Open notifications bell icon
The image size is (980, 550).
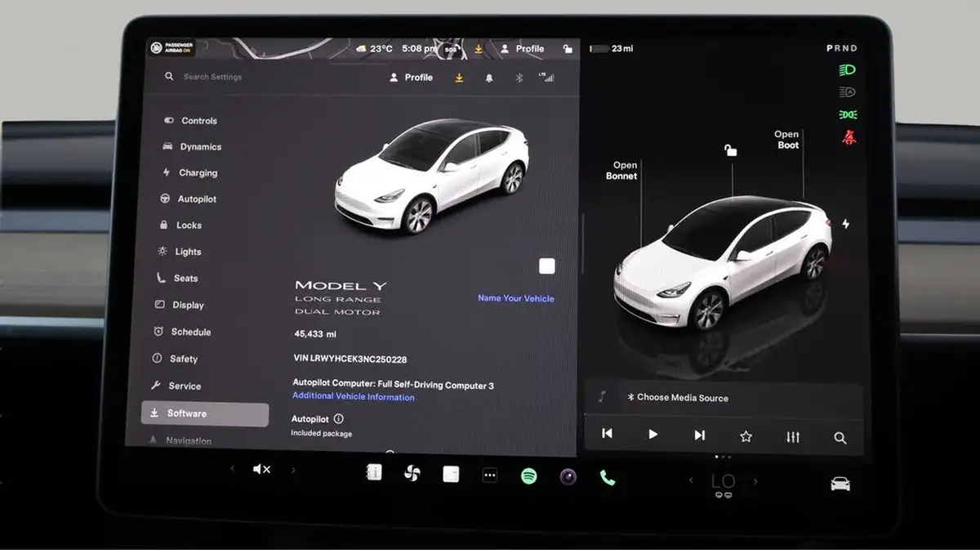[489, 78]
